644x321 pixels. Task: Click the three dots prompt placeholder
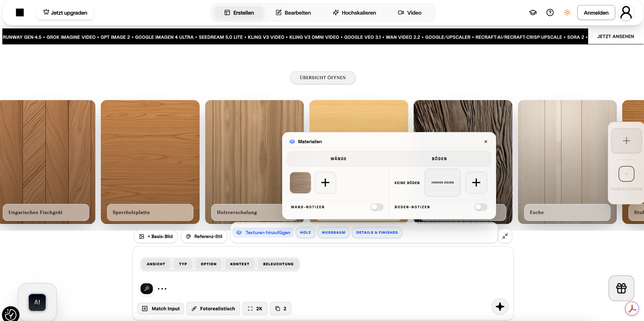pyautogui.click(x=162, y=289)
